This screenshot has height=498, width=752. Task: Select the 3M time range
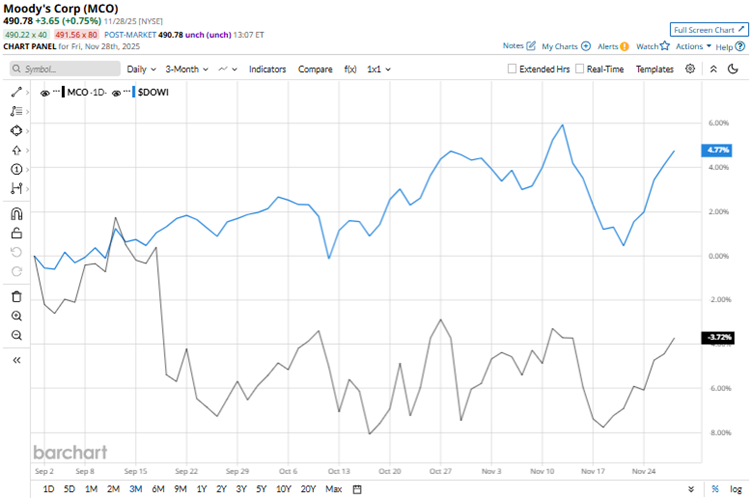136,489
